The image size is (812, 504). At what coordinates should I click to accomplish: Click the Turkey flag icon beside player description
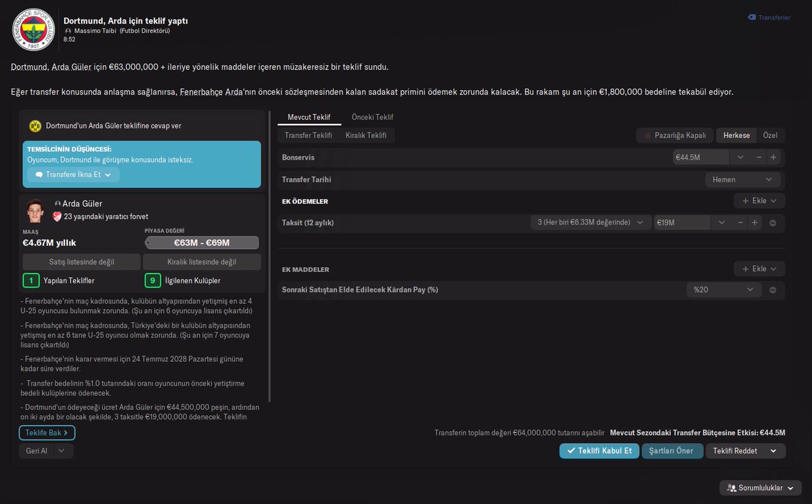[x=57, y=216]
